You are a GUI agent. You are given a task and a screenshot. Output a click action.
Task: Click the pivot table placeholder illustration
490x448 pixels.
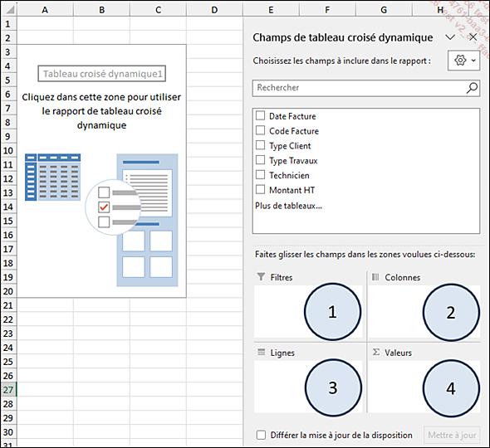coord(101,220)
